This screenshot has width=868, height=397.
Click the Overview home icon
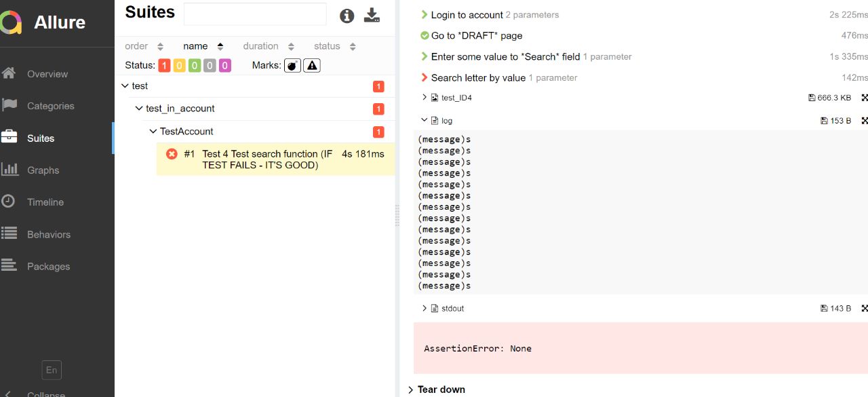[9, 73]
